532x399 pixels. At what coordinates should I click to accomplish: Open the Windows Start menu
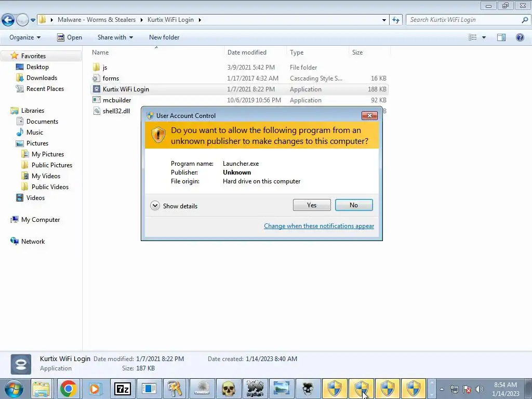[x=14, y=389]
